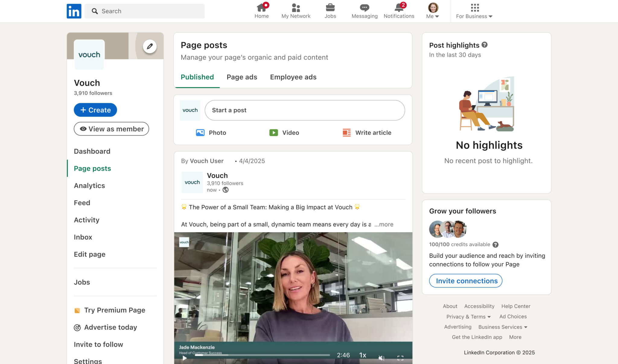Click the Vouch avatar beside Start a post
The width and height of the screenshot is (618, 364).
(190, 110)
